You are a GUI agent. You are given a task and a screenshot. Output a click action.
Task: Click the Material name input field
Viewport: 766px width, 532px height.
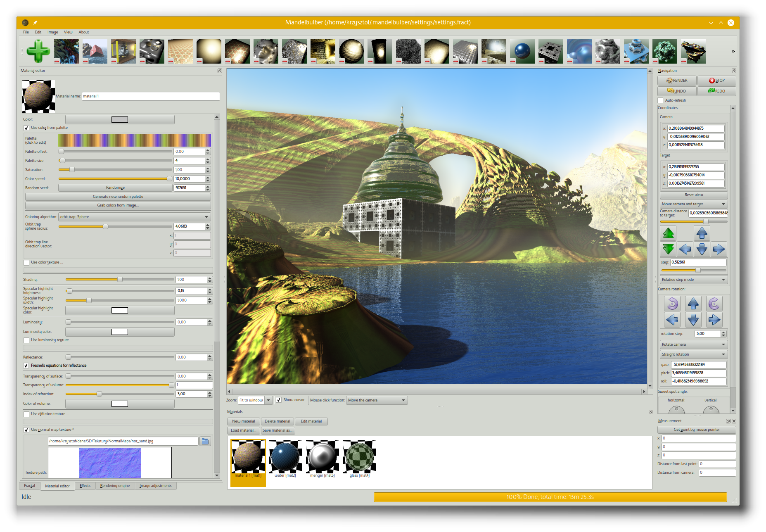click(x=151, y=96)
